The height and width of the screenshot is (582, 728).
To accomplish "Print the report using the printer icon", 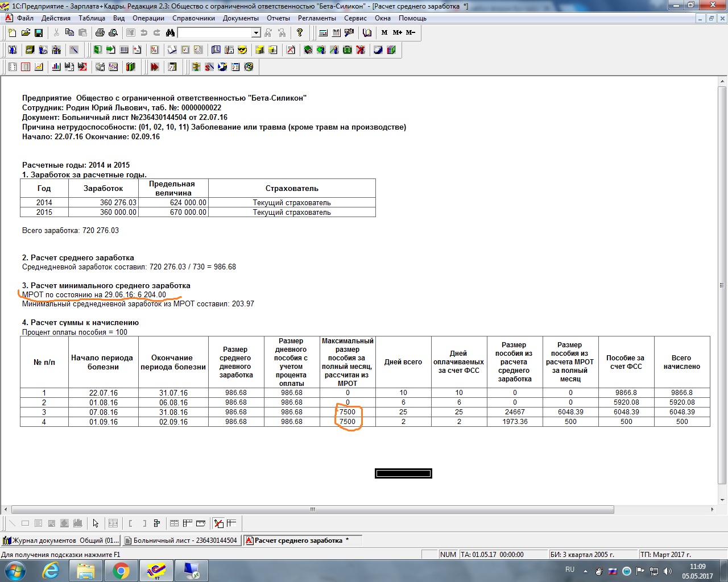I will point(100,33).
